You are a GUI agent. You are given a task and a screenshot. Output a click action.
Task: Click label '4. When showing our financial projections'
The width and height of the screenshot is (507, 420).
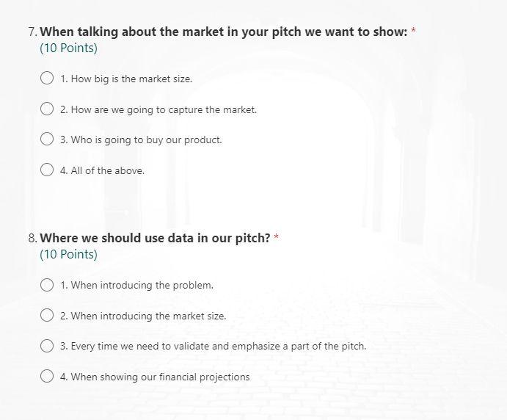pyautogui.click(x=155, y=377)
